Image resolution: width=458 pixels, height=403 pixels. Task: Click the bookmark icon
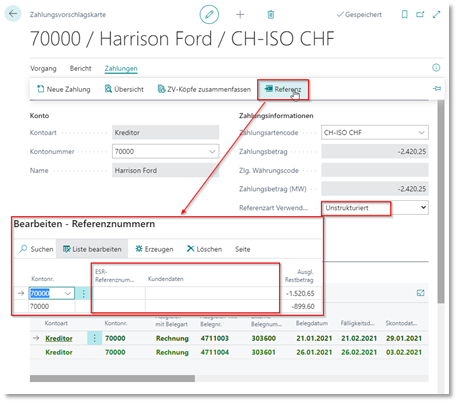(x=404, y=14)
